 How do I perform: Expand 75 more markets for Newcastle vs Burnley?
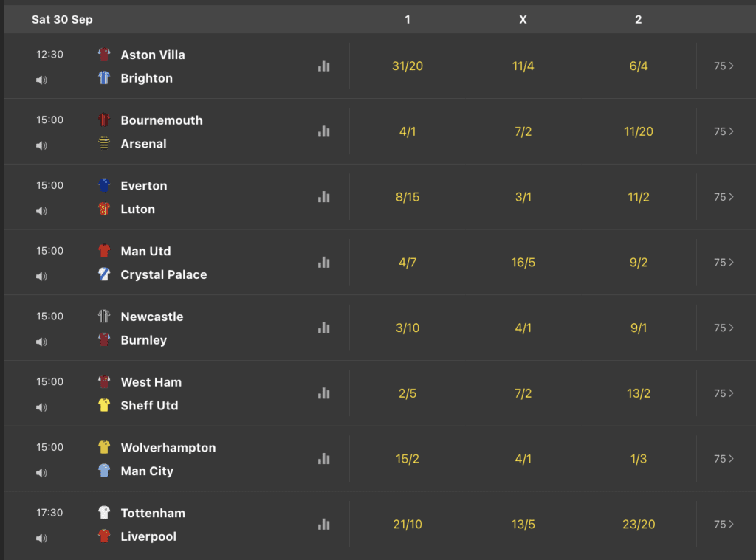(724, 328)
